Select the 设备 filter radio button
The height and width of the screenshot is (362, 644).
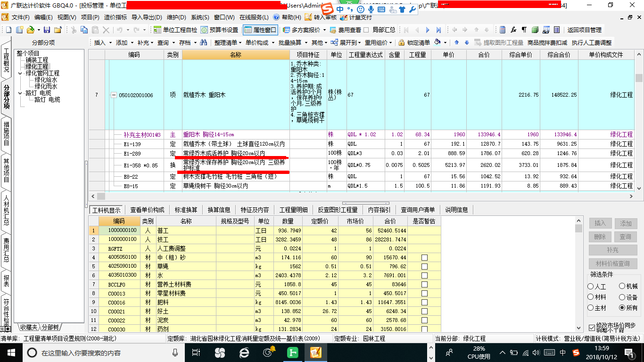click(x=622, y=297)
